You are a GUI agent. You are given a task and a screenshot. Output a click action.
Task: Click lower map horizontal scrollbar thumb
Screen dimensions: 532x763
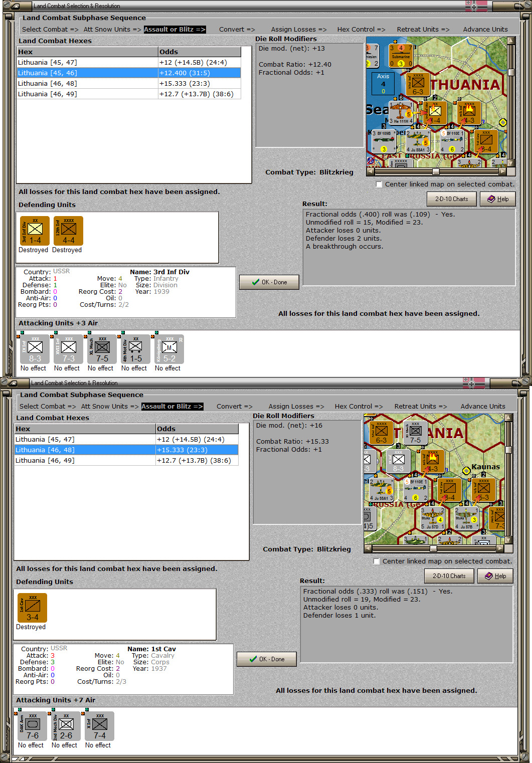tap(433, 548)
